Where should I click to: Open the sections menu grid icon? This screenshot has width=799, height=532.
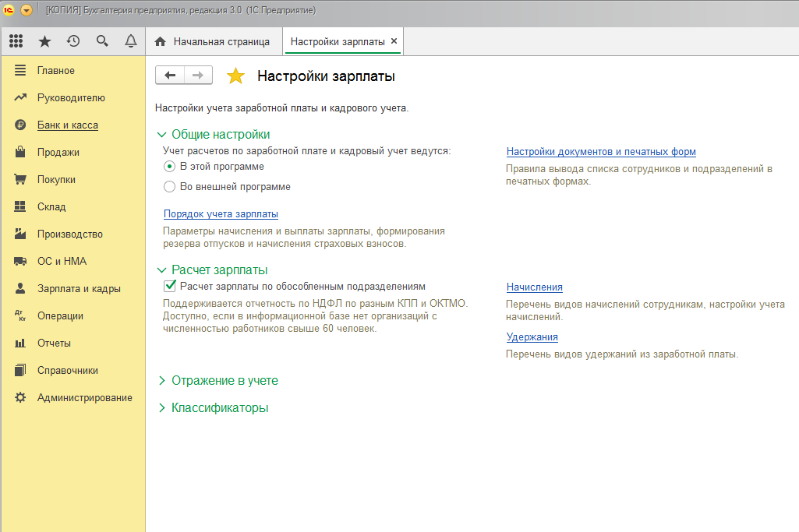[16, 41]
